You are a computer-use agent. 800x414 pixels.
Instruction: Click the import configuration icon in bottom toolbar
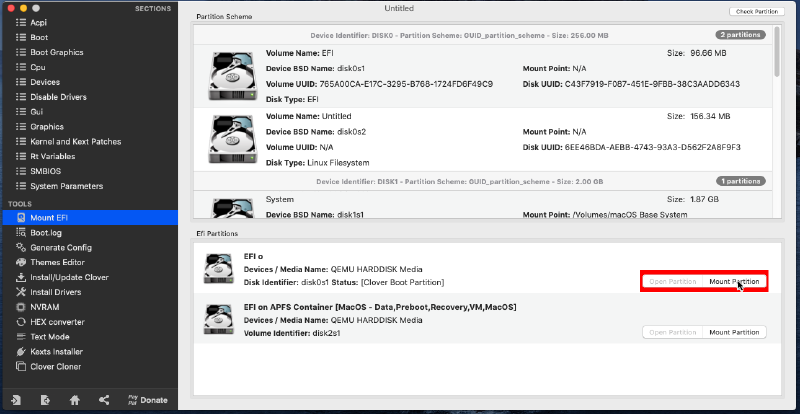click(x=16, y=400)
